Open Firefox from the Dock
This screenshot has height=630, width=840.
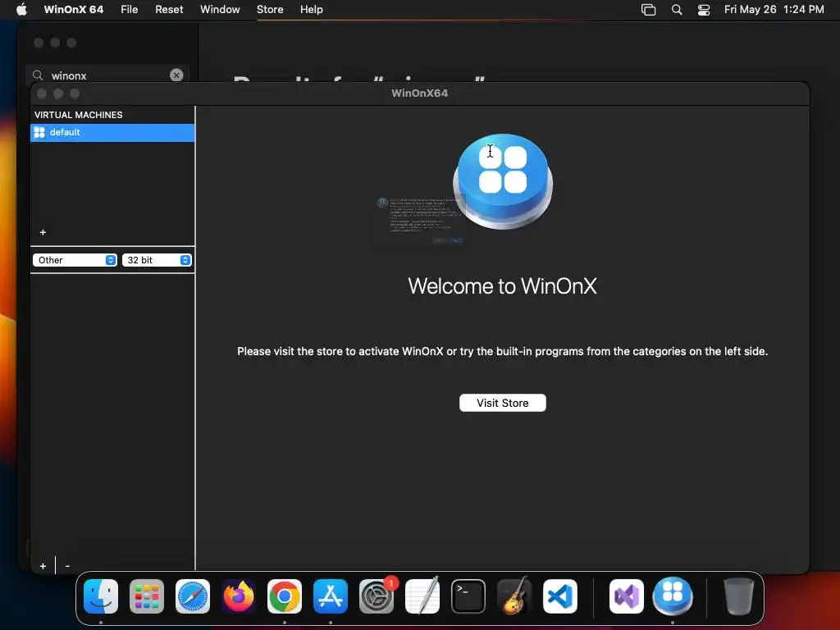[x=239, y=596]
